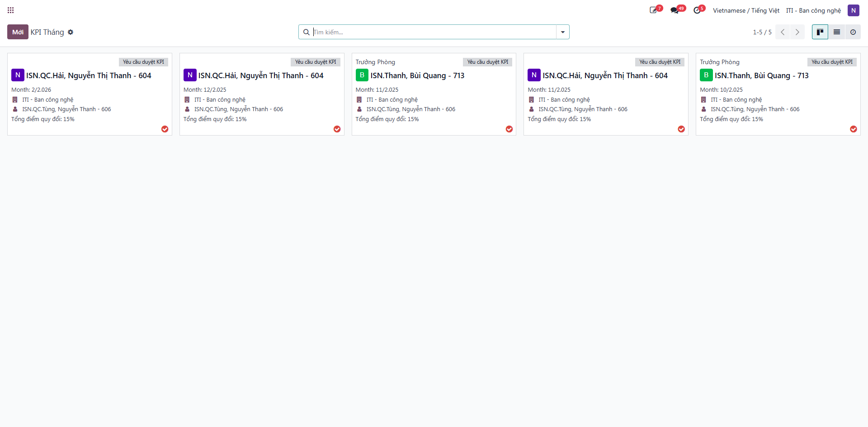Screen dimensions: 868x427
Task: Click Tổng điểm quy đổi: 15% on Month 2/2.026 card
Action: (x=43, y=119)
